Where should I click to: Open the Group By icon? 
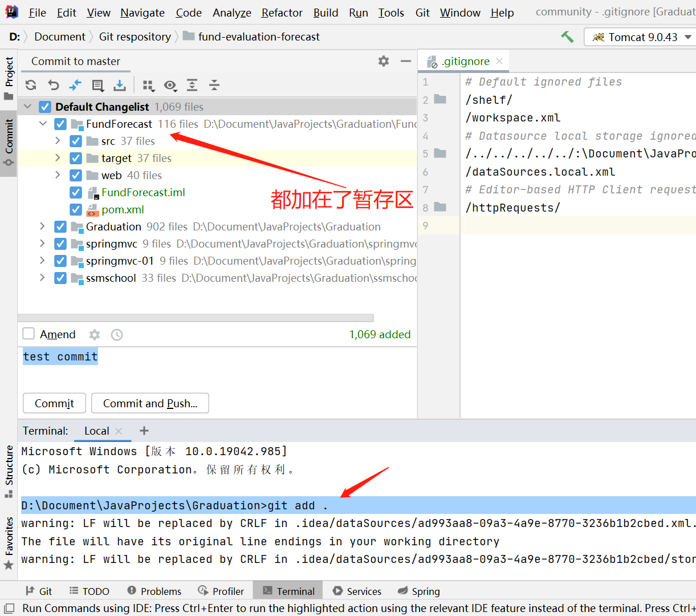[x=148, y=86]
